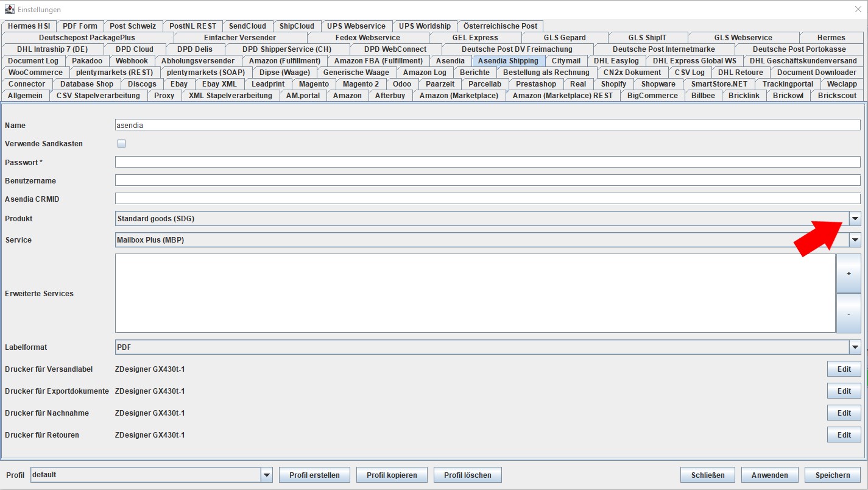868x490 pixels.
Task: Open the UPS Worldship tab
Action: [x=425, y=26]
